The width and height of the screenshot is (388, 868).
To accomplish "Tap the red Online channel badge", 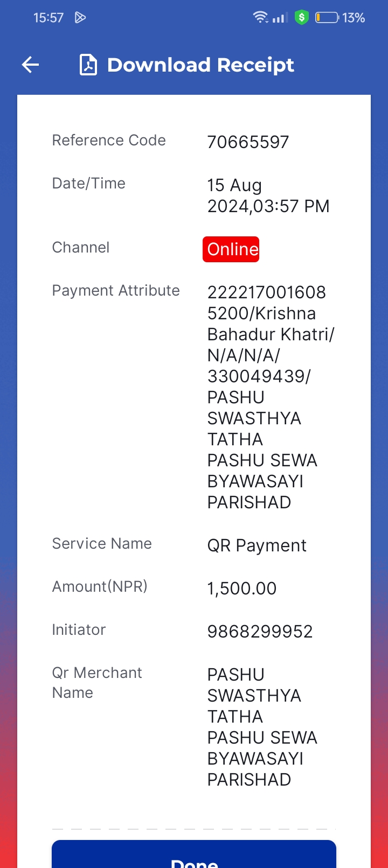I will (x=231, y=249).
